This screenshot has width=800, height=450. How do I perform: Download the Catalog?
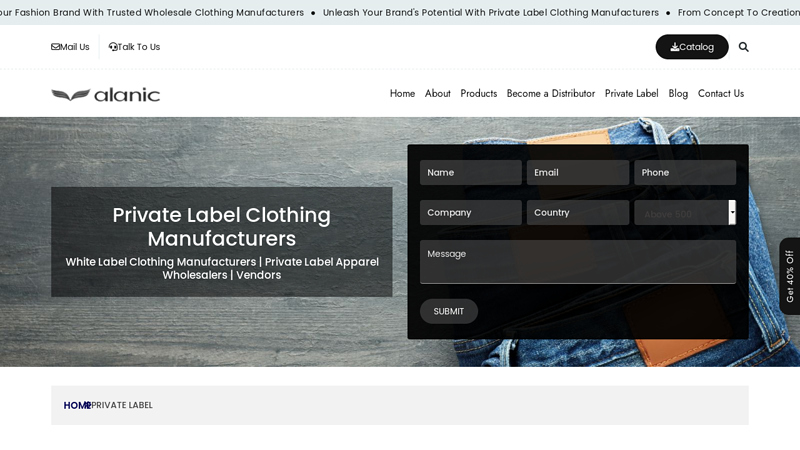[x=692, y=47]
